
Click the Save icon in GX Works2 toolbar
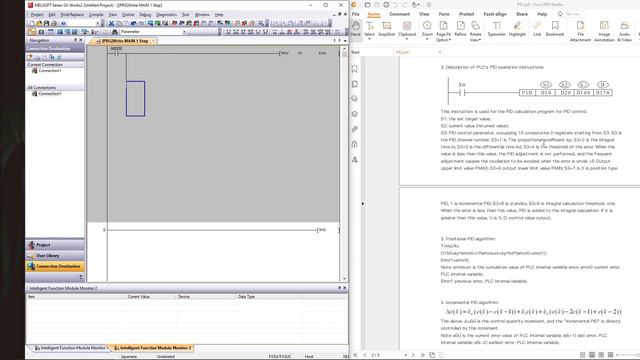[47, 23]
